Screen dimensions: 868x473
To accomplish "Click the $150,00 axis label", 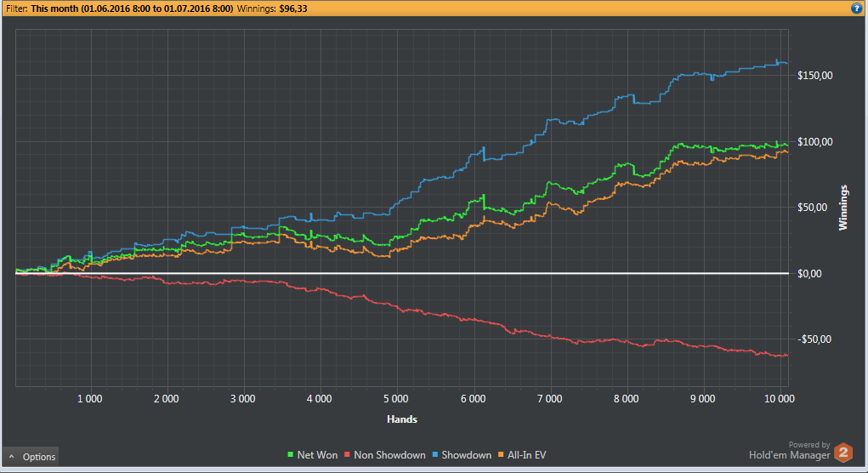I will (814, 76).
